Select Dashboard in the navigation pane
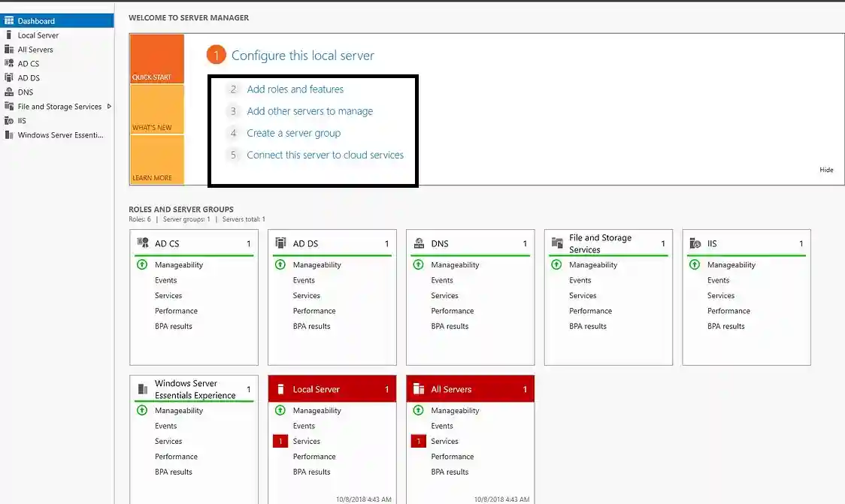Viewport: 845px width, 504px height. click(x=57, y=20)
